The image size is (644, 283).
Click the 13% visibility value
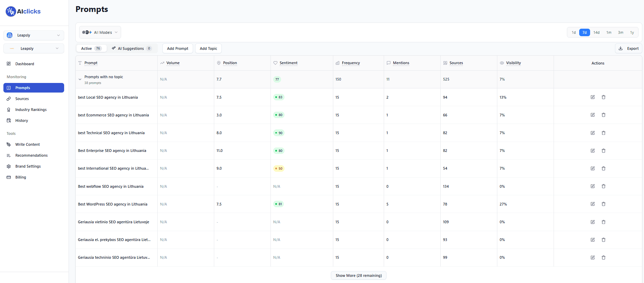tap(503, 97)
